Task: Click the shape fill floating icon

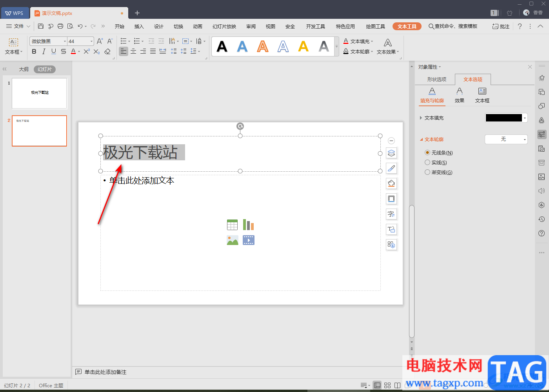Action: coord(391,183)
